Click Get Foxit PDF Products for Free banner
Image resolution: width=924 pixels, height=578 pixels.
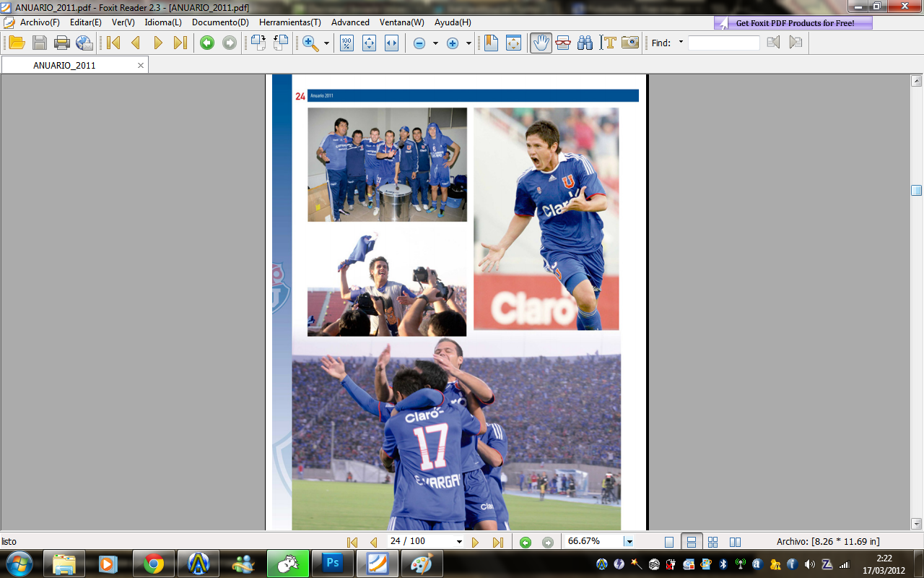793,23
